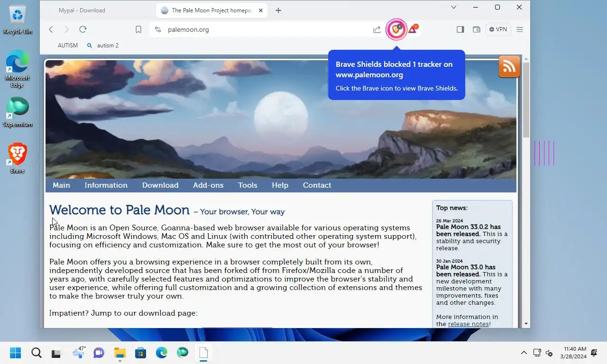
Task: Open the autism 2 bookmark
Action: point(103,45)
